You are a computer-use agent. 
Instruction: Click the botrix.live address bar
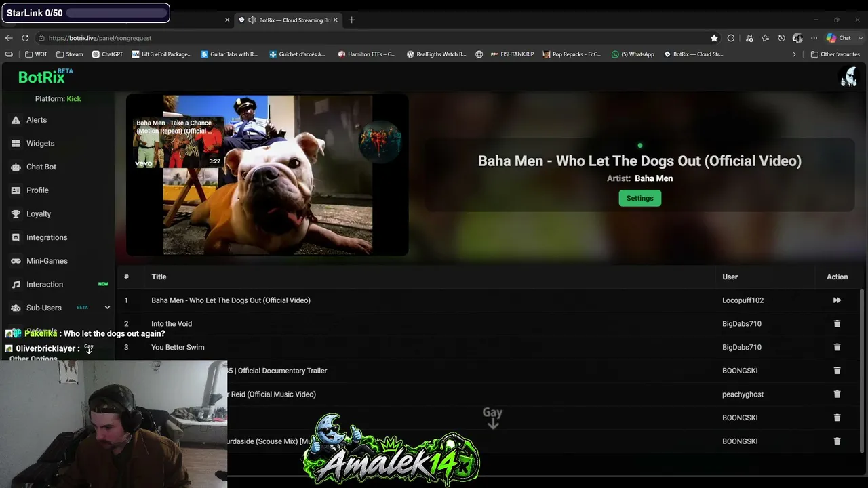click(373, 38)
